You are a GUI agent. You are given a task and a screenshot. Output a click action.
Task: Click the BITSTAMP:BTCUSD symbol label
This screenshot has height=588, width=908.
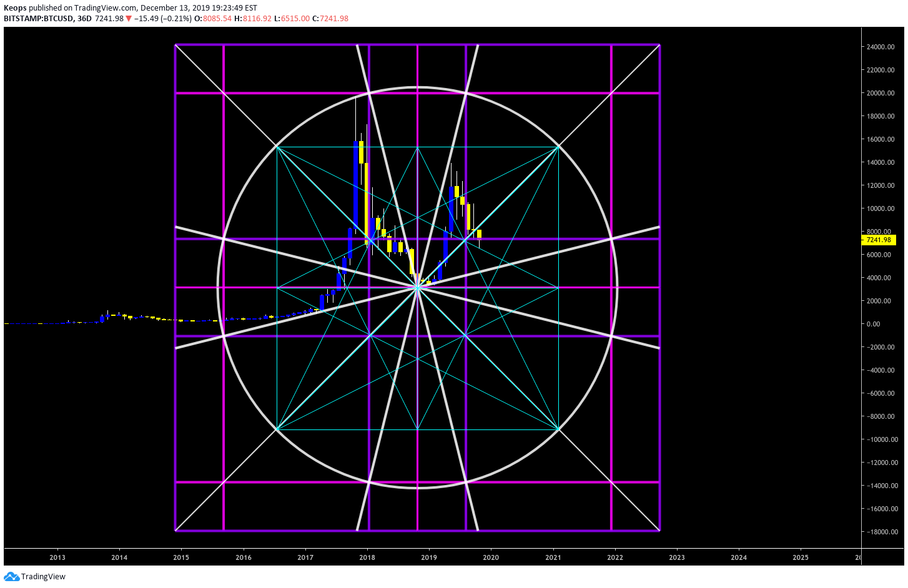click(x=39, y=19)
